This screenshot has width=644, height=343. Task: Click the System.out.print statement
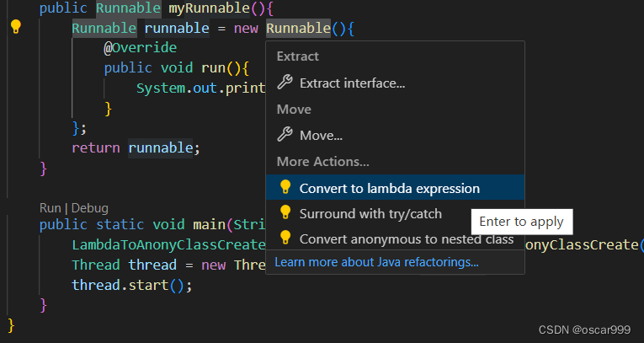pyautogui.click(x=201, y=88)
